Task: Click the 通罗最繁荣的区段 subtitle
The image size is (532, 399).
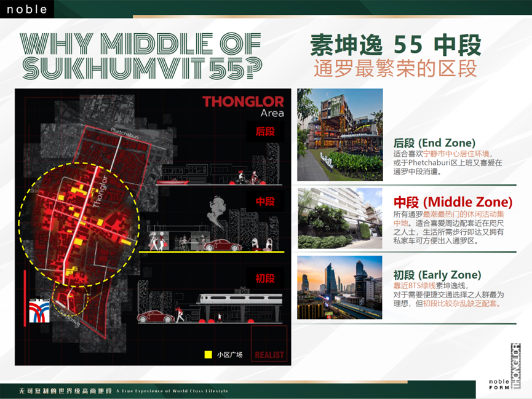Action: 394,68
